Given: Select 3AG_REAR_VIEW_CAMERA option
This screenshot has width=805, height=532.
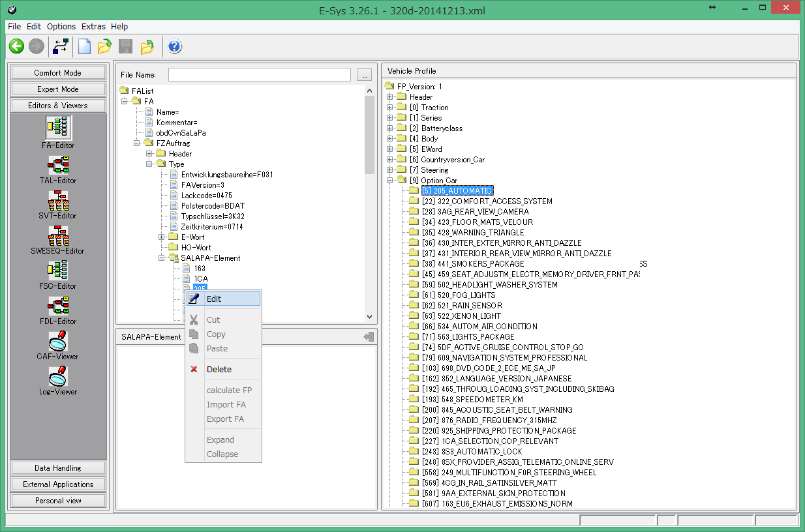Looking at the screenshot, I should 476,212.
